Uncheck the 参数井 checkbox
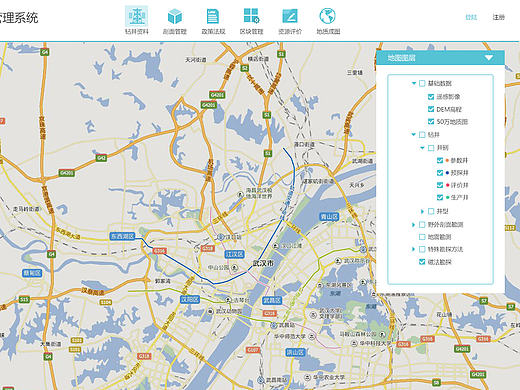 [440, 160]
